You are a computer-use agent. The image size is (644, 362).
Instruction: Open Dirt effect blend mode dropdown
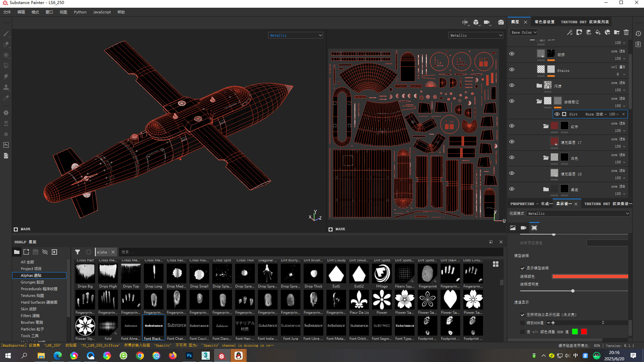pos(596,114)
